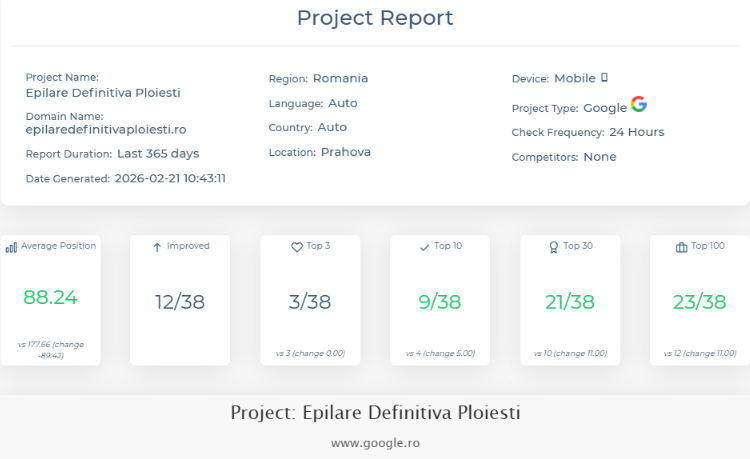
Task: Click the mobile device icon
Action: (x=604, y=78)
